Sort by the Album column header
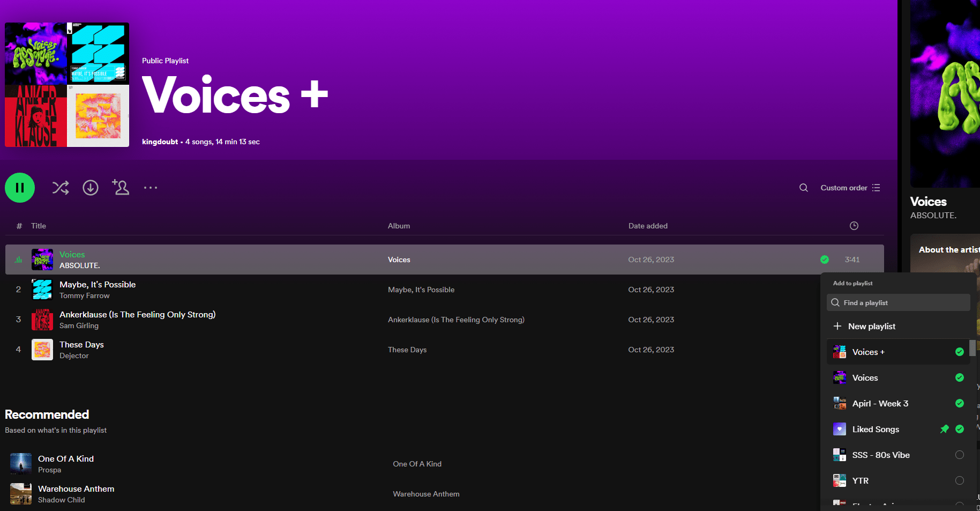980x511 pixels. click(x=399, y=226)
